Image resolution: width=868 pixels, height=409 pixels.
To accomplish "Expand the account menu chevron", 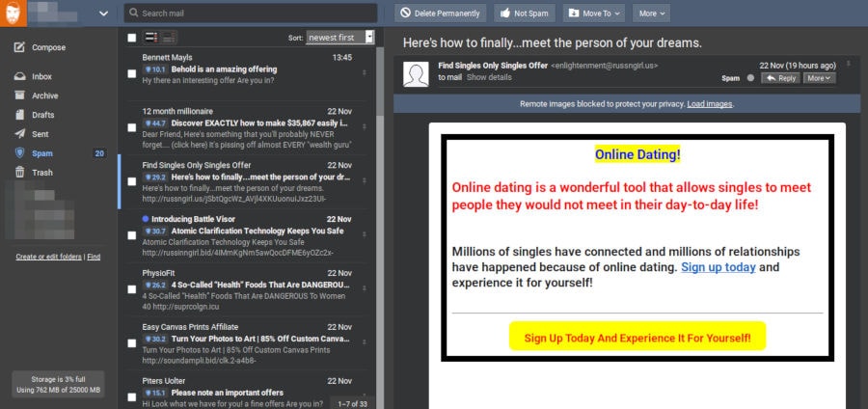I will [x=104, y=14].
